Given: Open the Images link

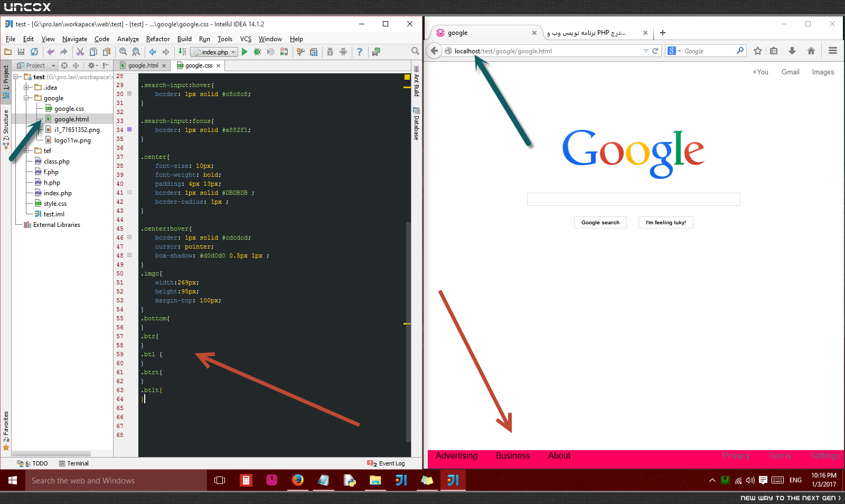Looking at the screenshot, I should point(823,72).
